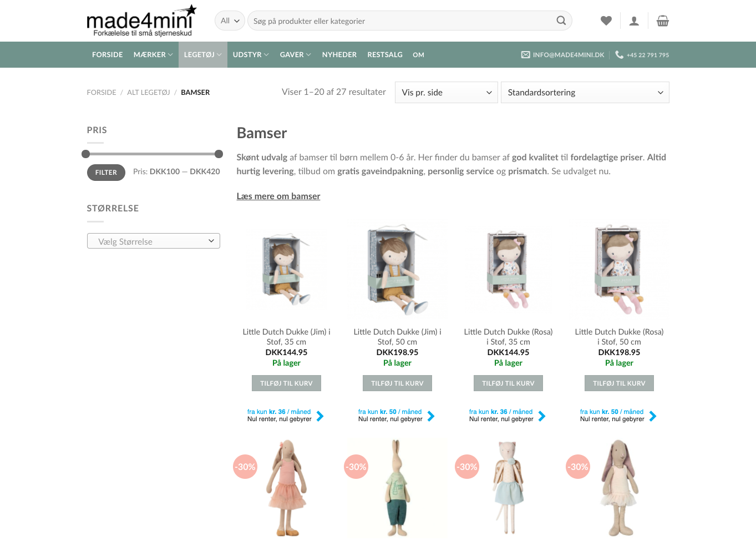Viewport: 756px width, 541px height.
Task: Open the wishlist heart icon
Action: (606, 21)
